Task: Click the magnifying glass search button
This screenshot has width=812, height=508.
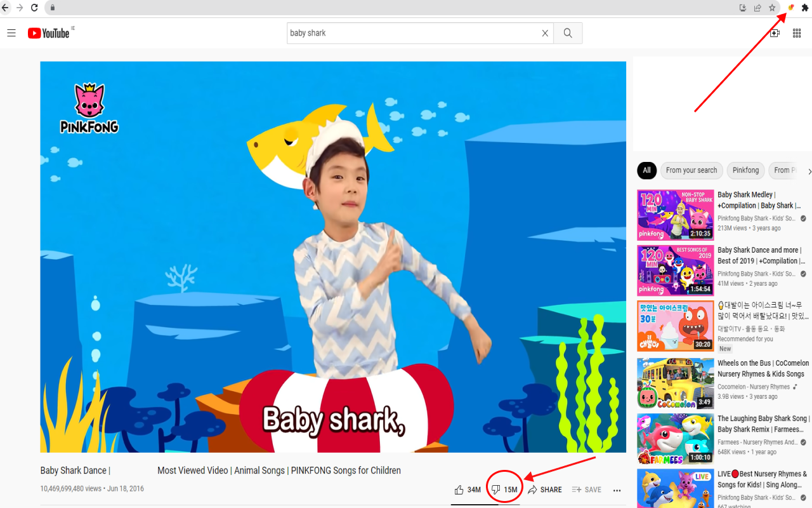Action: pyautogui.click(x=568, y=33)
